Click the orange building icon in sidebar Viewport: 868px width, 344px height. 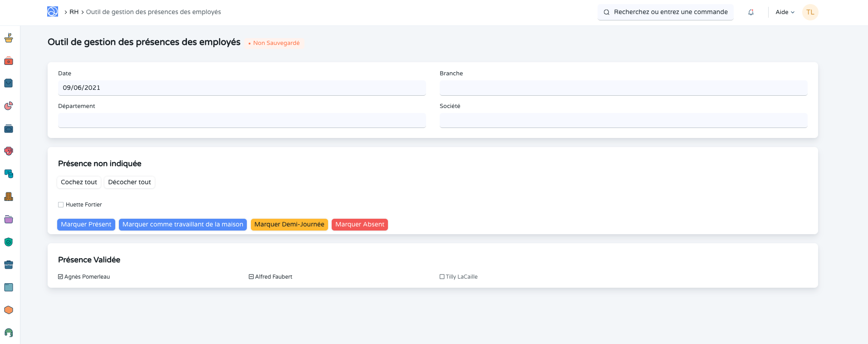pyautogui.click(x=9, y=197)
